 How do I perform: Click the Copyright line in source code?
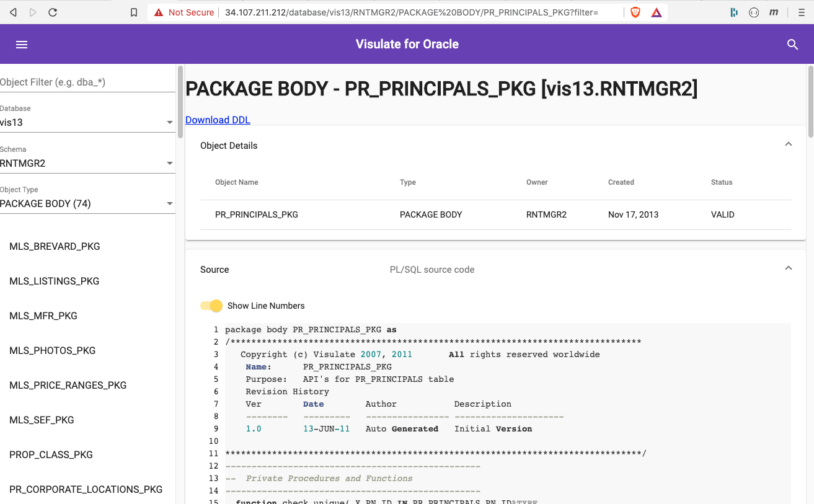pos(420,355)
